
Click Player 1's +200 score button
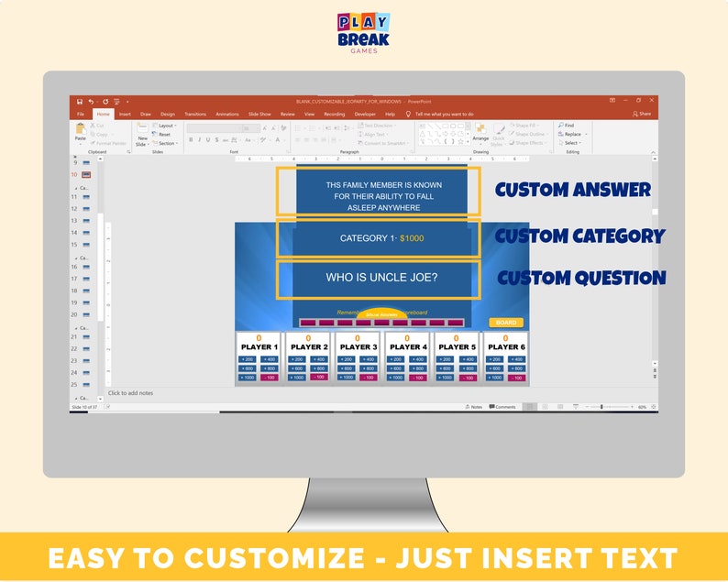tap(247, 359)
